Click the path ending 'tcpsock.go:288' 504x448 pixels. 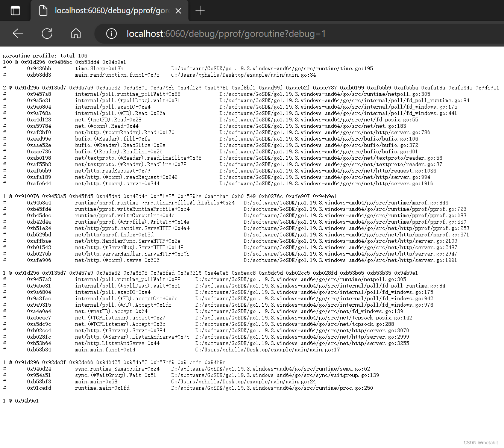[295, 324]
